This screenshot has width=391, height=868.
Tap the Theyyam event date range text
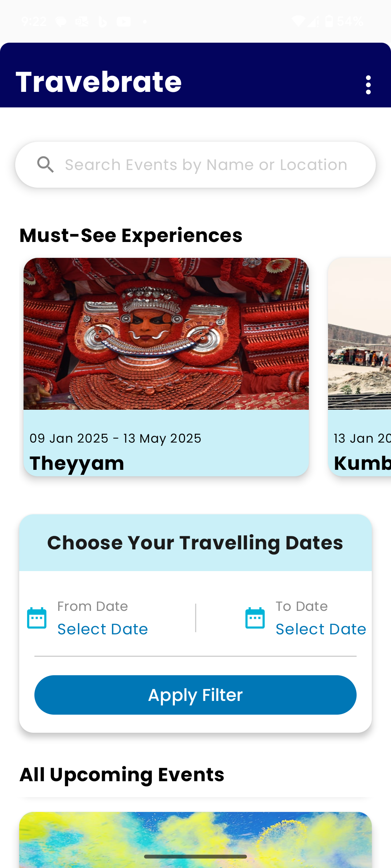click(115, 438)
